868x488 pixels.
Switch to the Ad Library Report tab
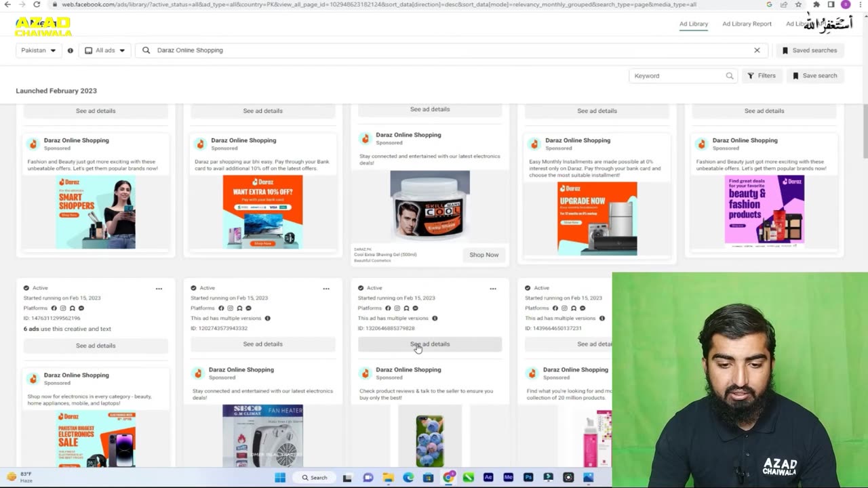tap(747, 24)
